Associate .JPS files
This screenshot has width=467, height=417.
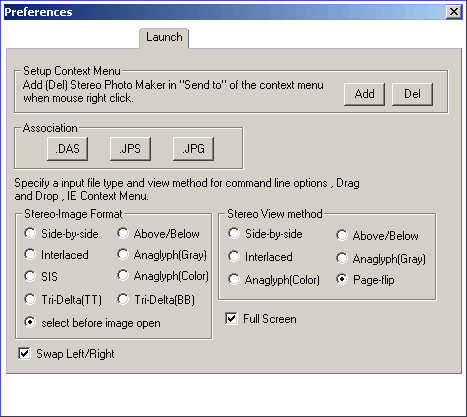coord(130,149)
